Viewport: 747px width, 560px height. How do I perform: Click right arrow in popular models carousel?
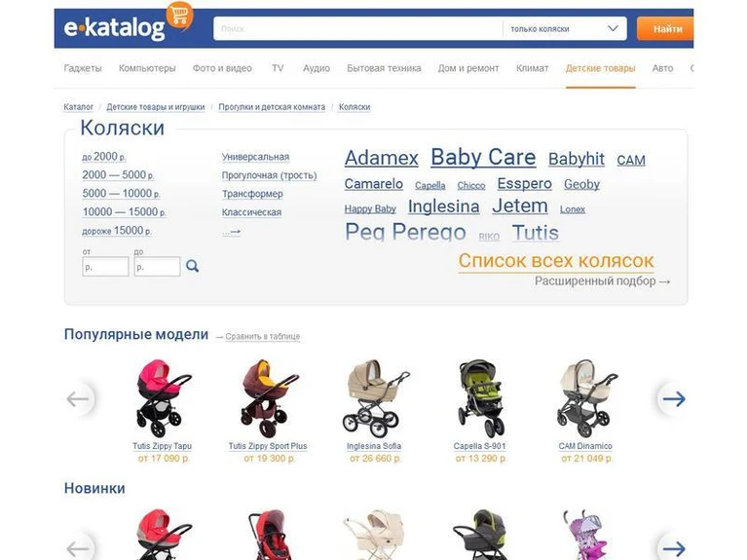coord(674,399)
